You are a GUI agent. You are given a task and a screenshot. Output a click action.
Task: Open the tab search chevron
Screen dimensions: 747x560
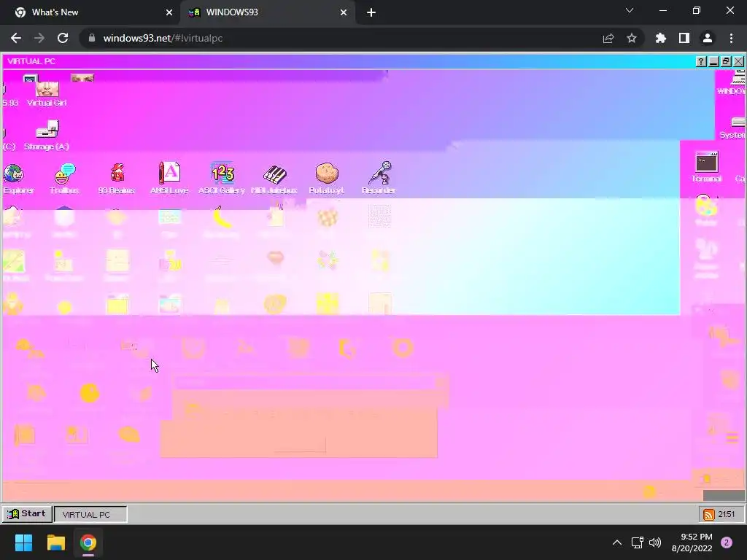point(630,10)
